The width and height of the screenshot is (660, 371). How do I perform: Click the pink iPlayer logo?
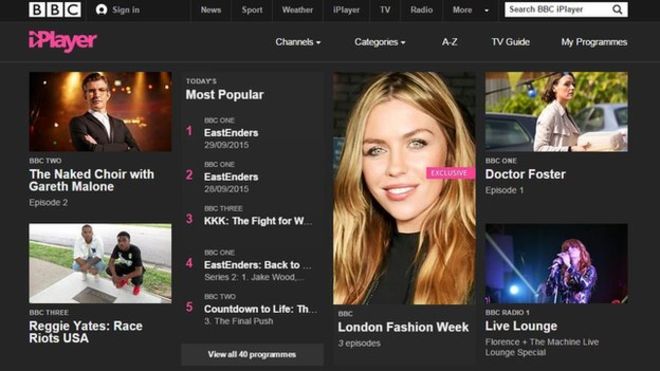63,41
